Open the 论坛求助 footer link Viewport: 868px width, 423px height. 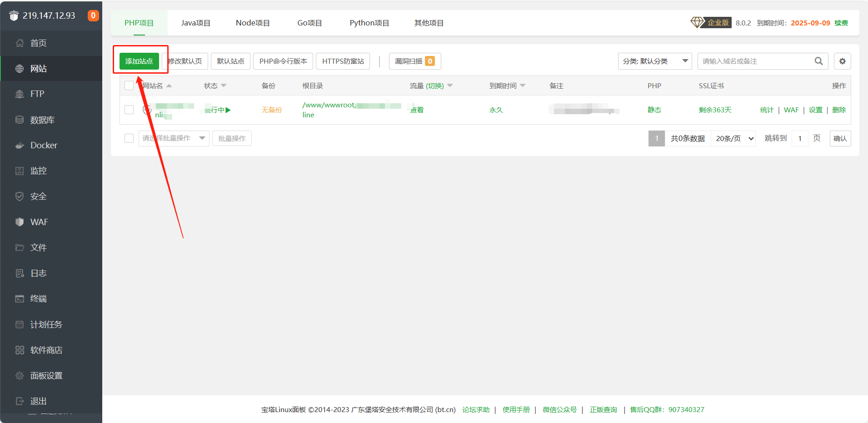click(x=476, y=409)
